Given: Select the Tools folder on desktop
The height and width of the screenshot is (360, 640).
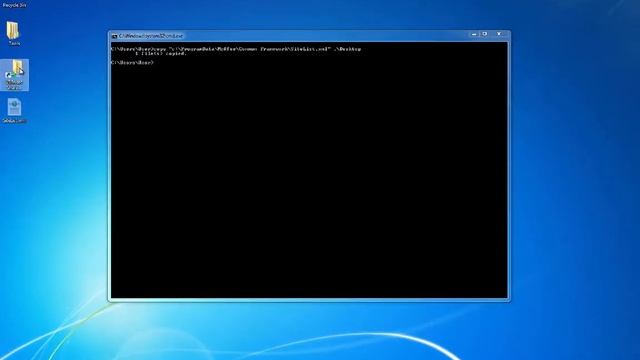Looking at the screenshot, I should (13, 33).
